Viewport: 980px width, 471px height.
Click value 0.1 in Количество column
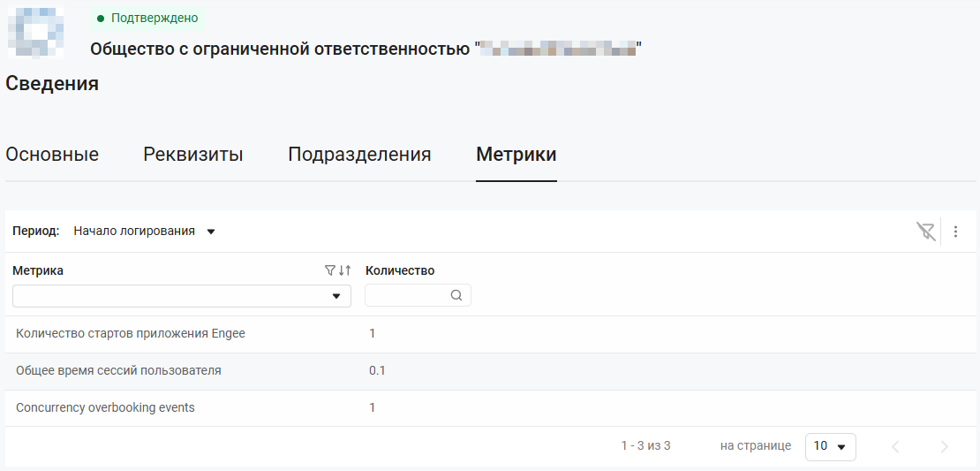377,371
